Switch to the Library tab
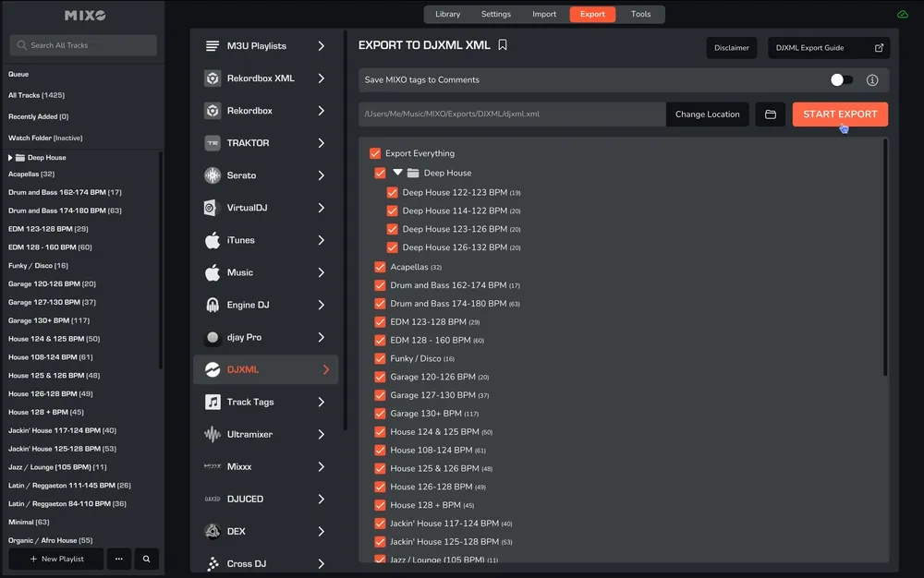 coord(447,15)
